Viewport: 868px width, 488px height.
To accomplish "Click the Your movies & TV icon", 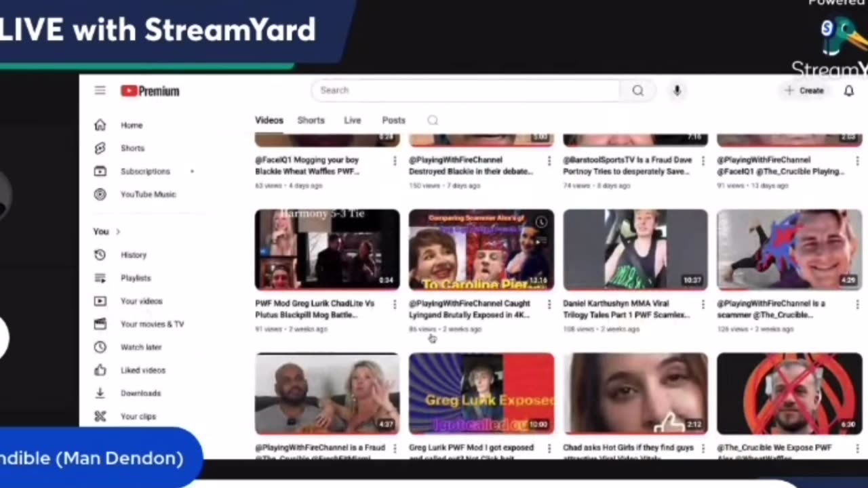I will [x=100, y=324].
